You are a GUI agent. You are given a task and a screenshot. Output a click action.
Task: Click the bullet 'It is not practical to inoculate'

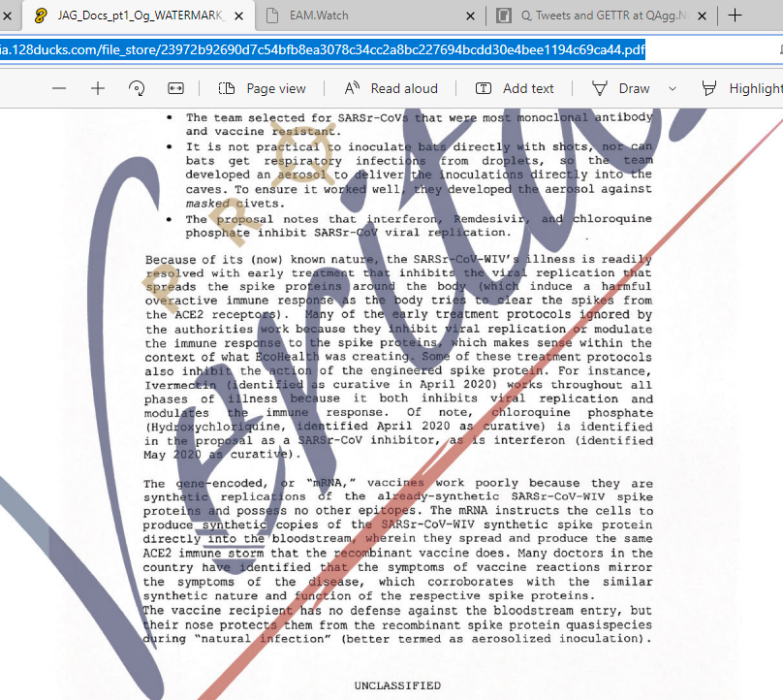click(x=419, y=175)
